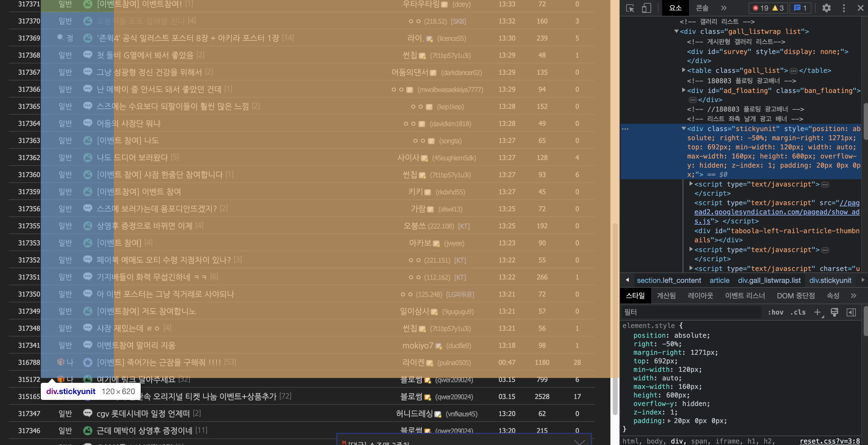
Task: Click the reset.css?v=3:8 stylesheet link
Action: coord(836,441)
